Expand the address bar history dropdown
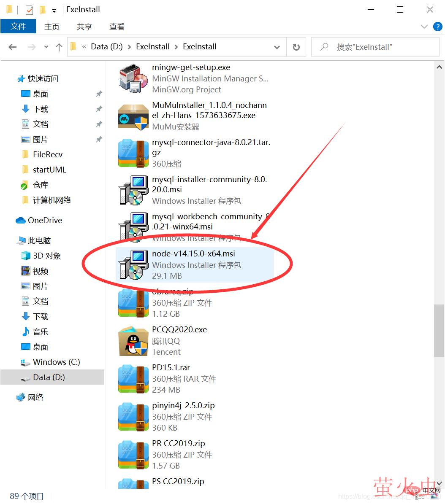Viewport: 445px width, 504px height. [277, 47]
